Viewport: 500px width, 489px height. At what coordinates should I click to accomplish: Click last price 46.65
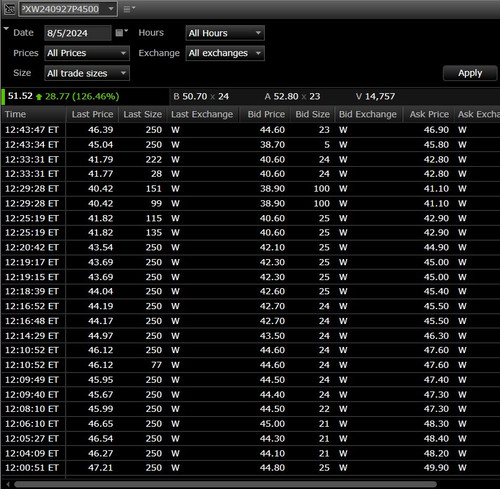[101, 424]
